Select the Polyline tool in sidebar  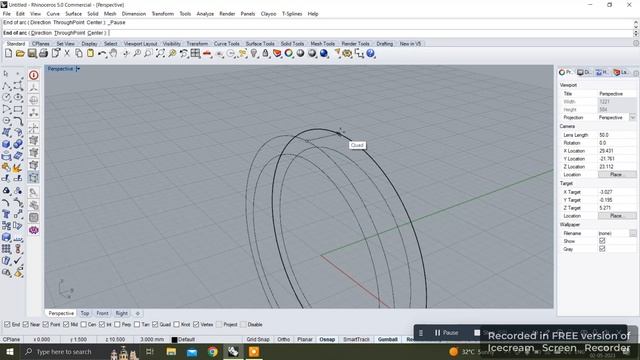tap(6, 86)
